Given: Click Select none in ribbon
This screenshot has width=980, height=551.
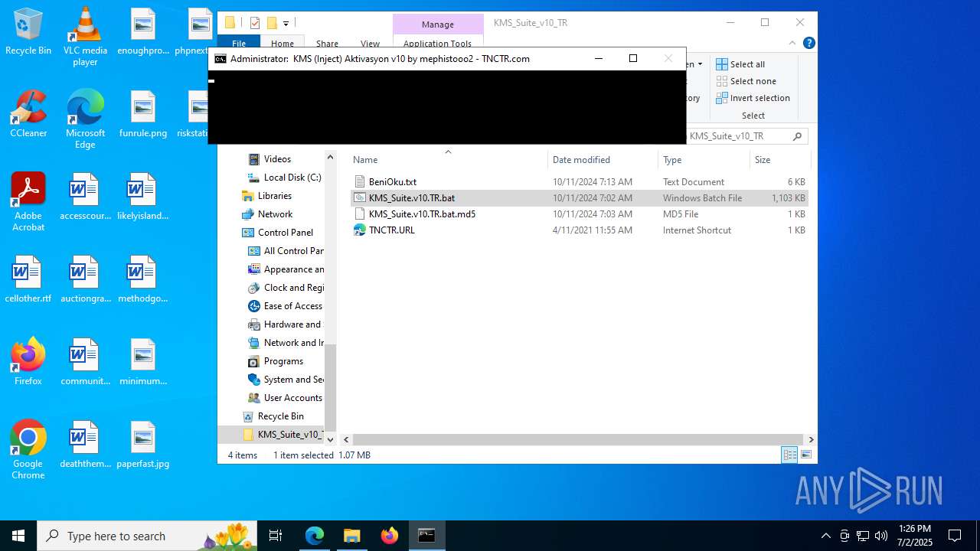Looking at the screenshot, I should click(746, 81).
